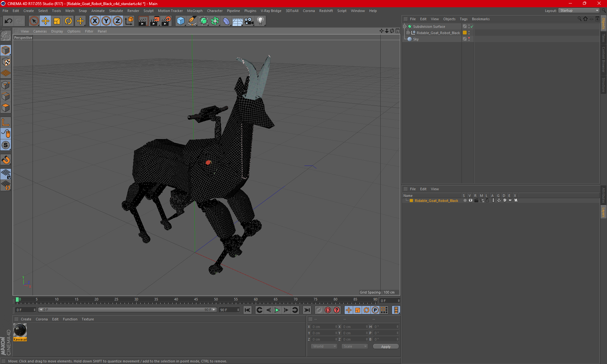Image resolution: width=607 pixels, height=364 pixels.
Task: Switch to Texture mode in left palette
Action: [6, 62]
